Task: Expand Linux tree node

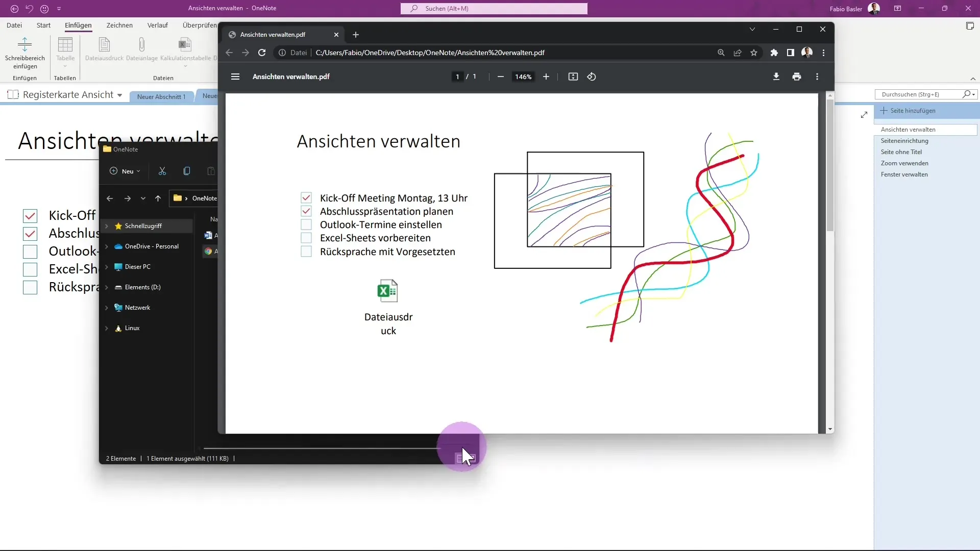Action: (107, 328)
